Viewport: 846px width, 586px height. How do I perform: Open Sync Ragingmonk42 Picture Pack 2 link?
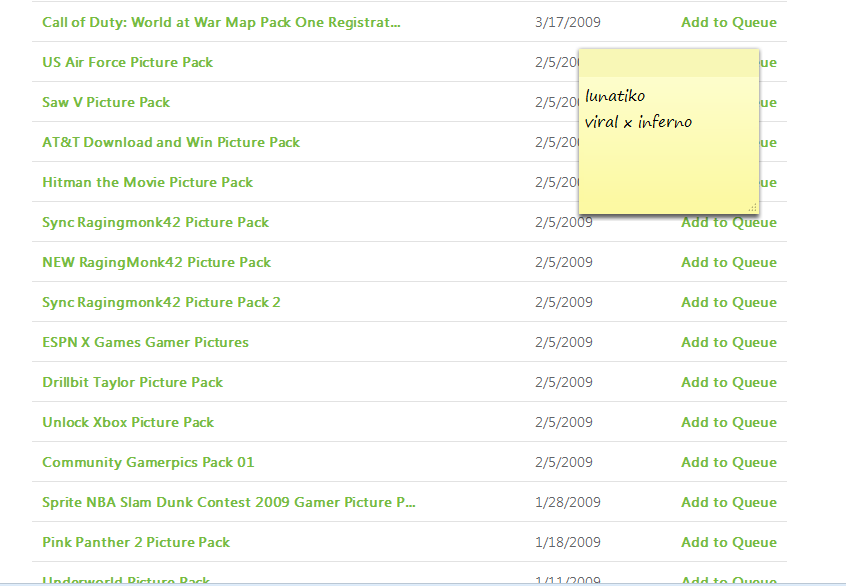[x=161, y=302]
